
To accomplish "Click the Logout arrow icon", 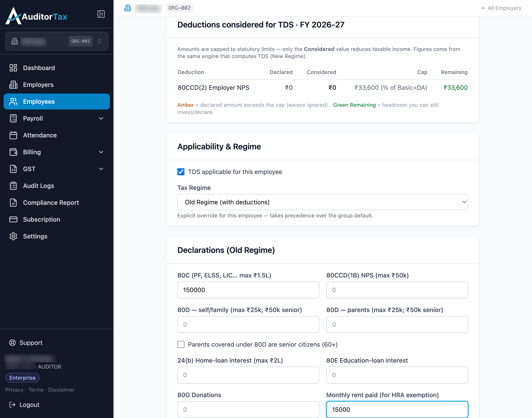I will (12, 405).
